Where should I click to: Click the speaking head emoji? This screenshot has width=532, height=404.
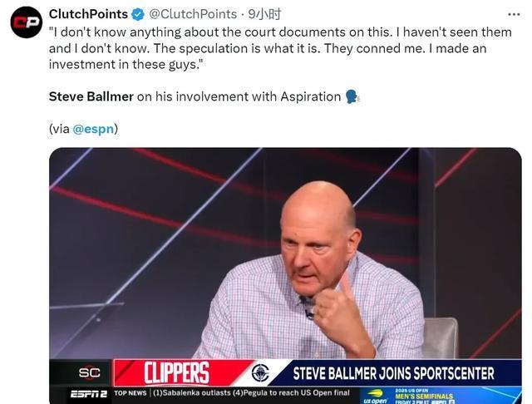(x=352, y=96)
